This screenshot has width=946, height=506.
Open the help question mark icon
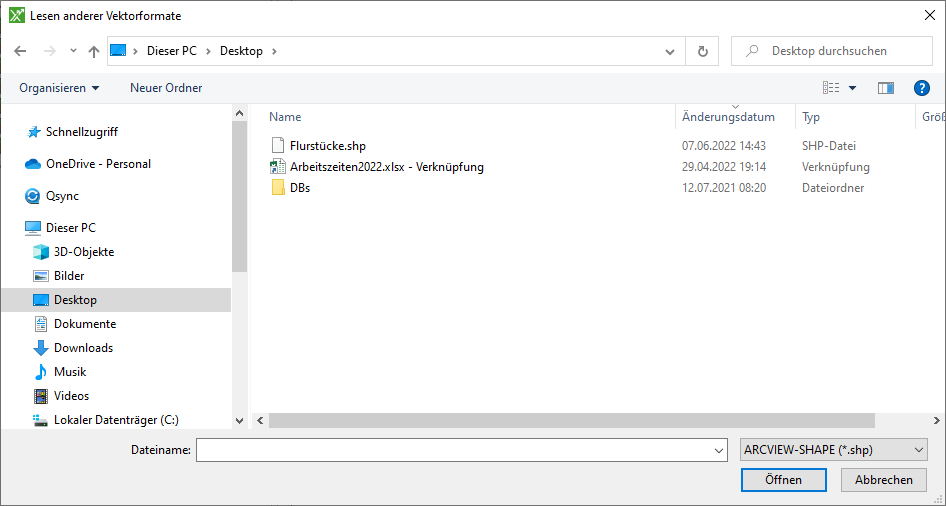922,88
